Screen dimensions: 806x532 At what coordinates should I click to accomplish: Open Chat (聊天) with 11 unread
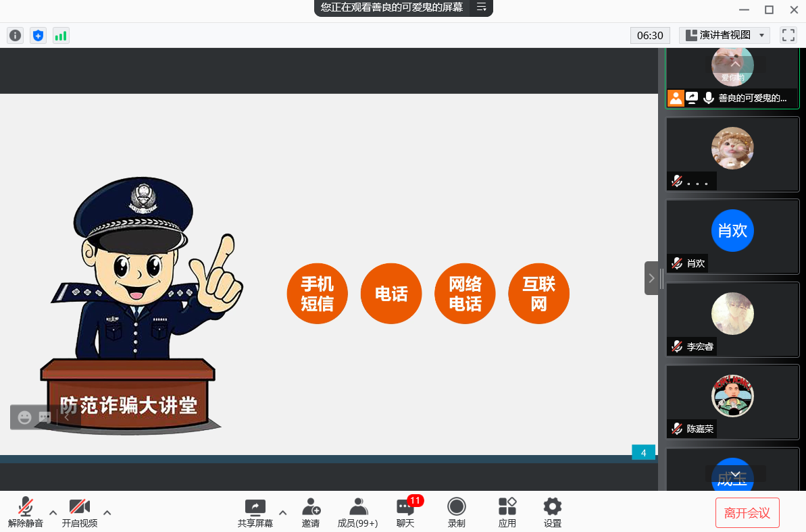[405, 512]
